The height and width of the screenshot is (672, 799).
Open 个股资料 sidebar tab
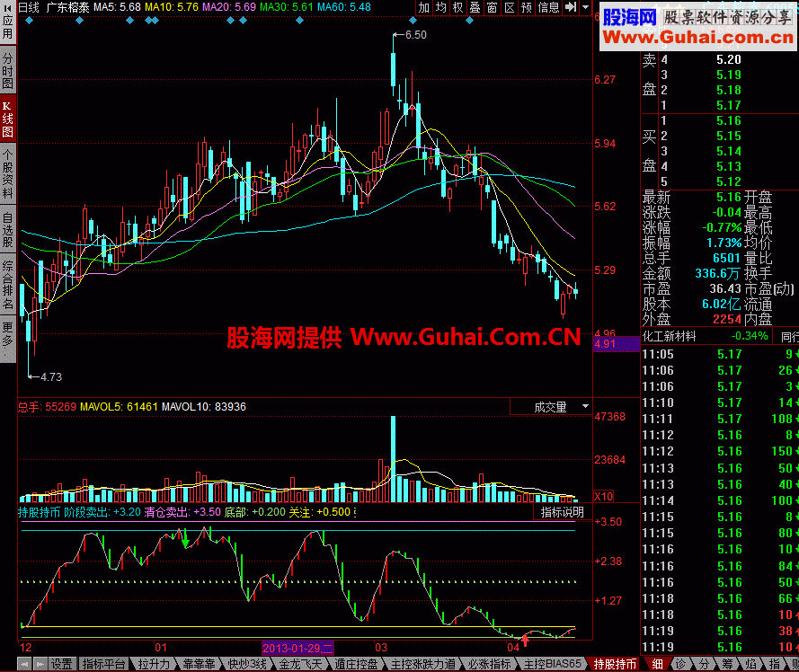point(8,173)
